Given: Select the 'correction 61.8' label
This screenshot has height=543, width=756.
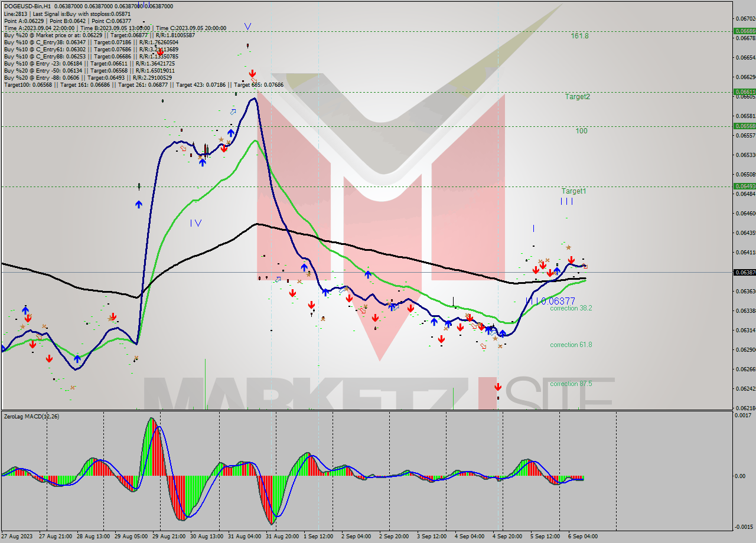Looking at the screenshot, I should [571, 345].
